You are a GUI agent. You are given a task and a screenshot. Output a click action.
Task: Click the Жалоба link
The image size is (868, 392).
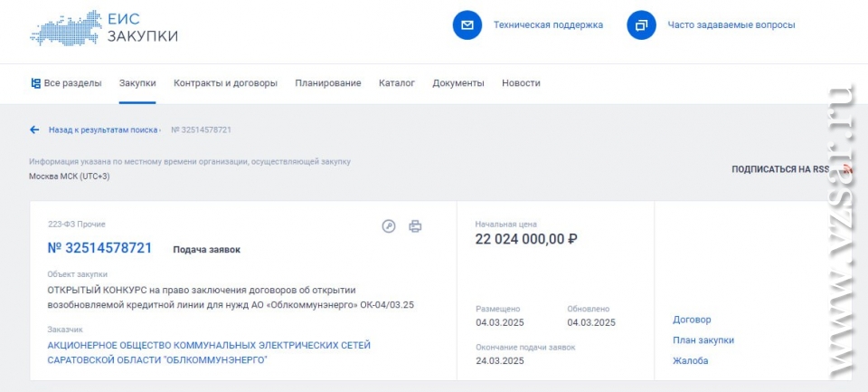coord(690,361)
